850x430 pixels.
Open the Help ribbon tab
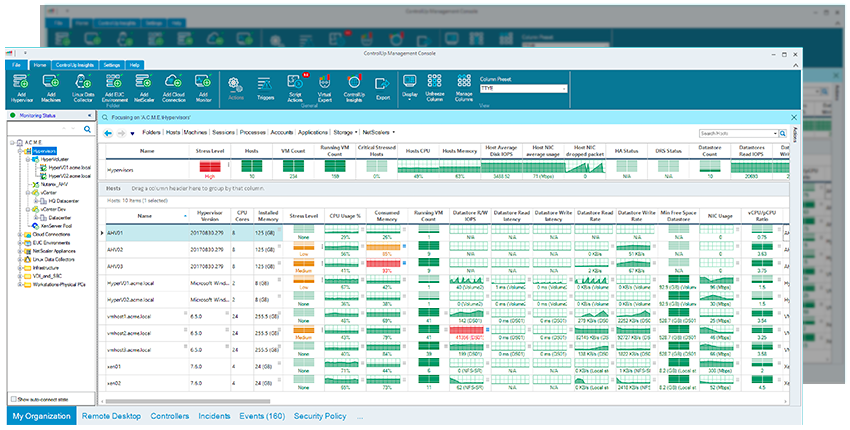point(134,65)
